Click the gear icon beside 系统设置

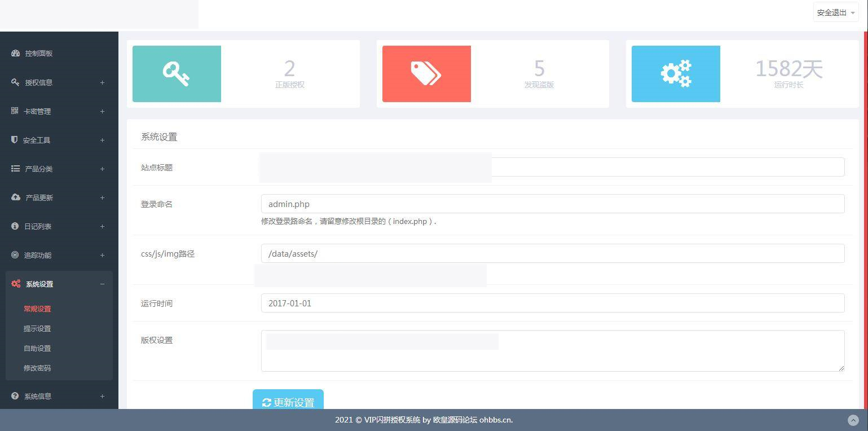[15, 284]
